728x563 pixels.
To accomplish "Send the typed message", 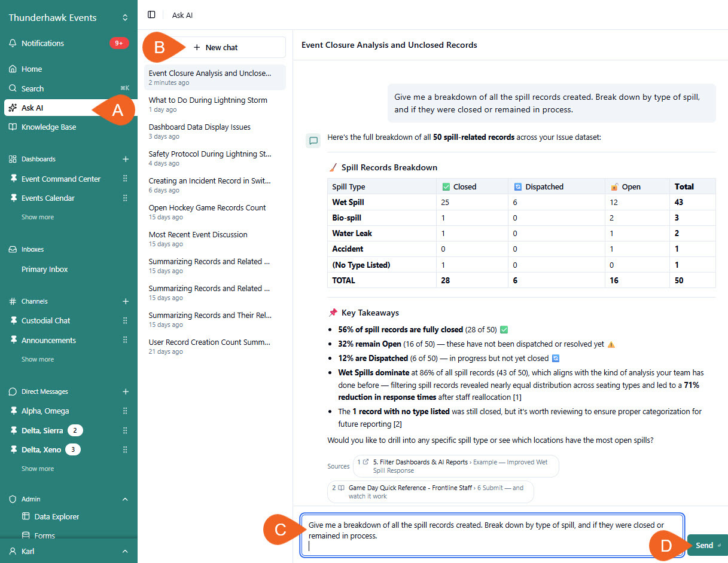I will (708, 545).
